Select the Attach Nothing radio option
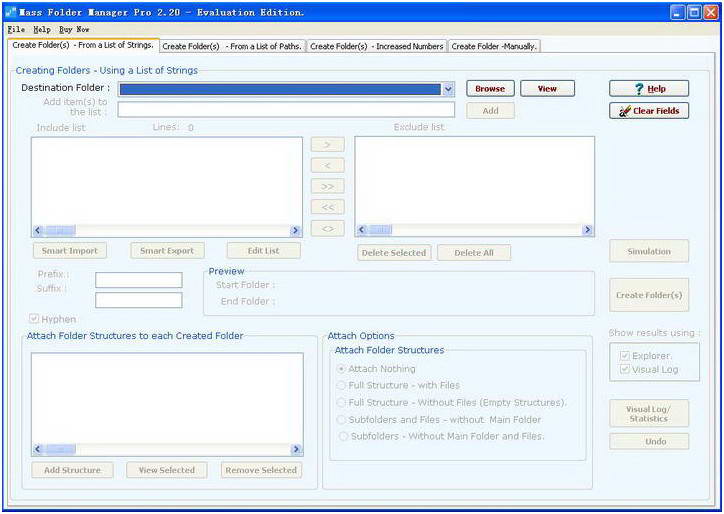 [342, 369]
